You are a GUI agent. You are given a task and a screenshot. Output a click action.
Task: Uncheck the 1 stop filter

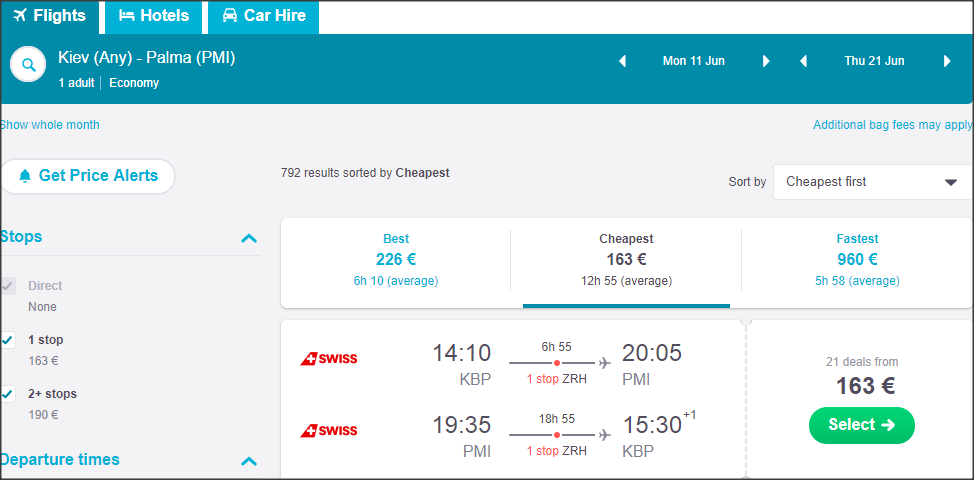coord(8,340)
